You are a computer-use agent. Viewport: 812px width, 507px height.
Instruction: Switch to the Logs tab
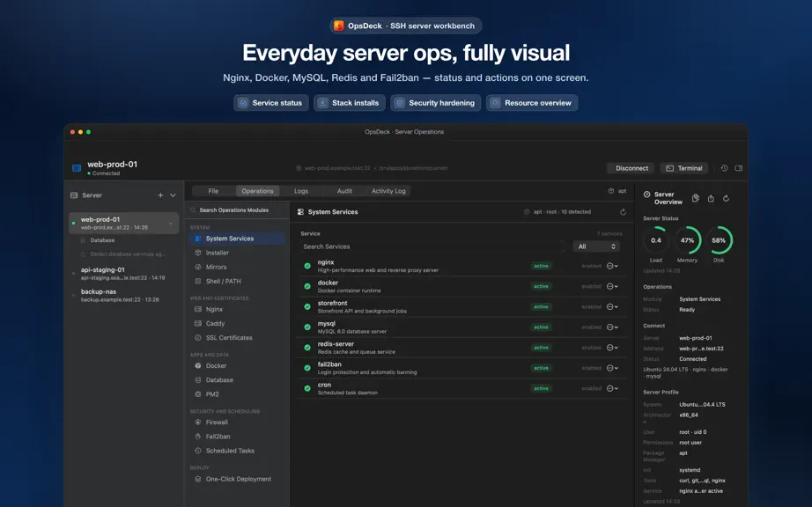point(301,191)
